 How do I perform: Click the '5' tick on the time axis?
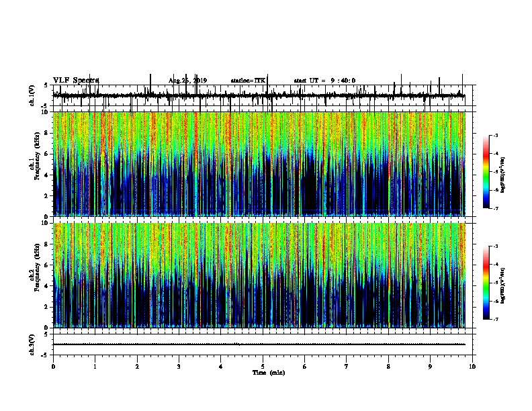pos(263,367)
